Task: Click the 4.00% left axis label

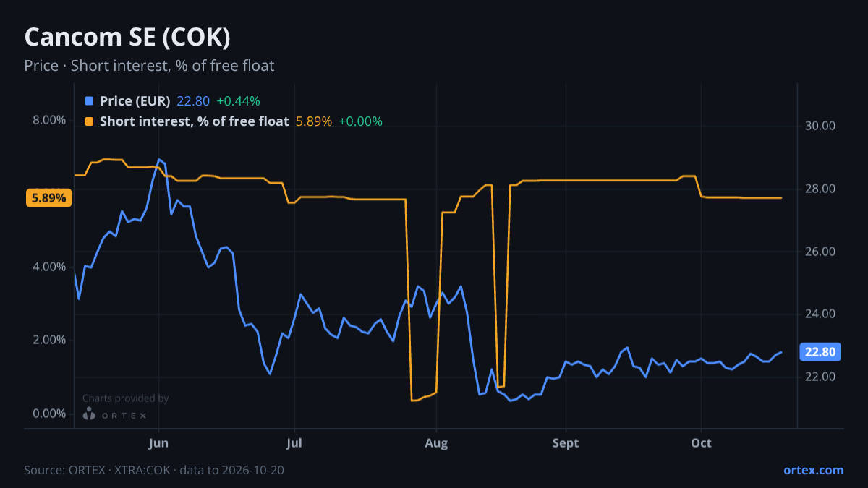Action: (x=49, y=267)
